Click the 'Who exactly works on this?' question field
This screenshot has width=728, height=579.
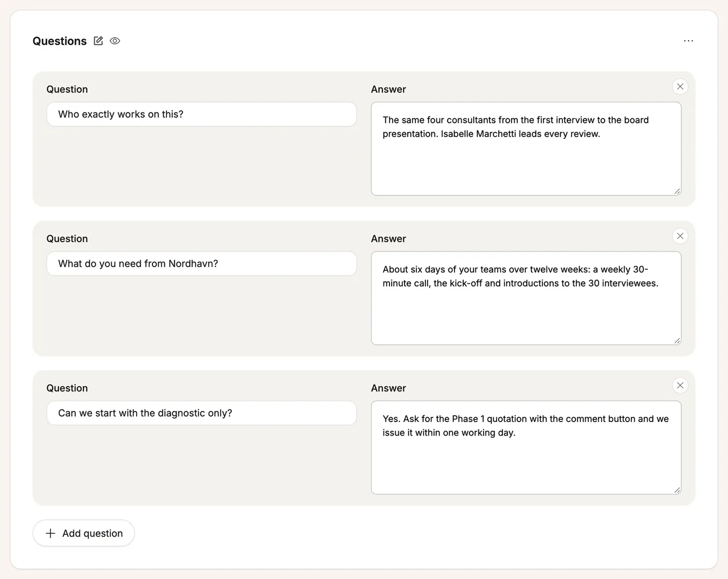click(x=202, y=114)
